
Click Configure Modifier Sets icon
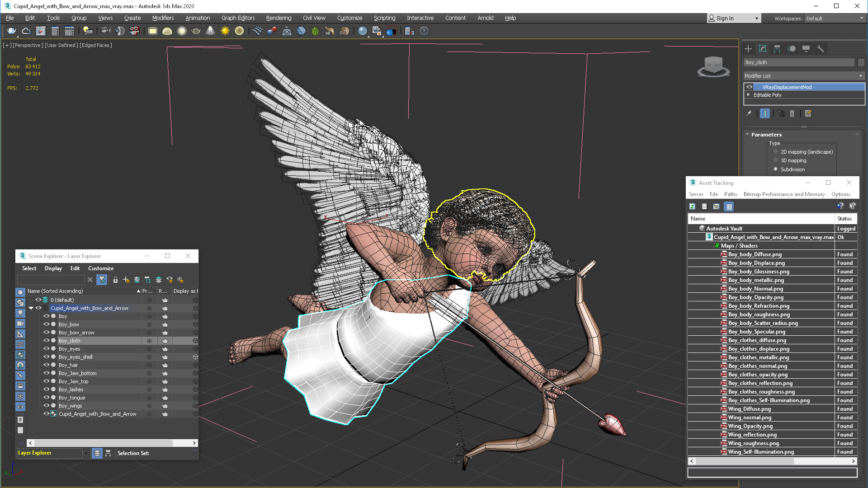(808, 114)
